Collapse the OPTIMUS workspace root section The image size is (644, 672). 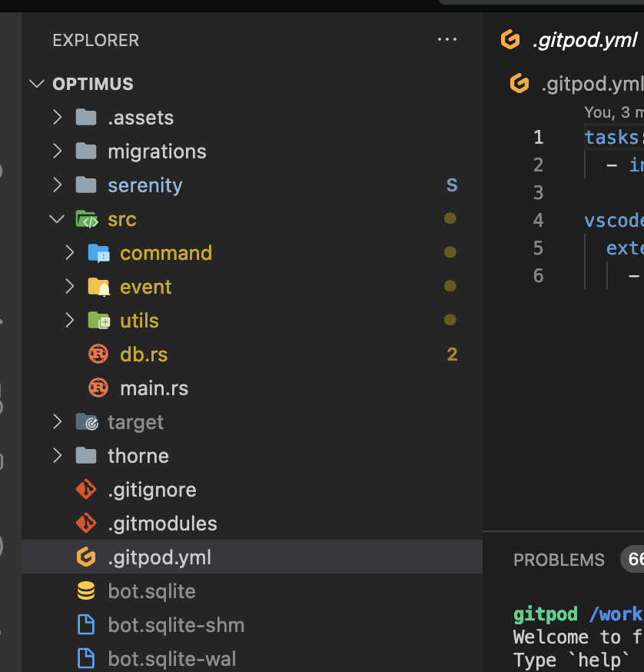pos(38,84)
